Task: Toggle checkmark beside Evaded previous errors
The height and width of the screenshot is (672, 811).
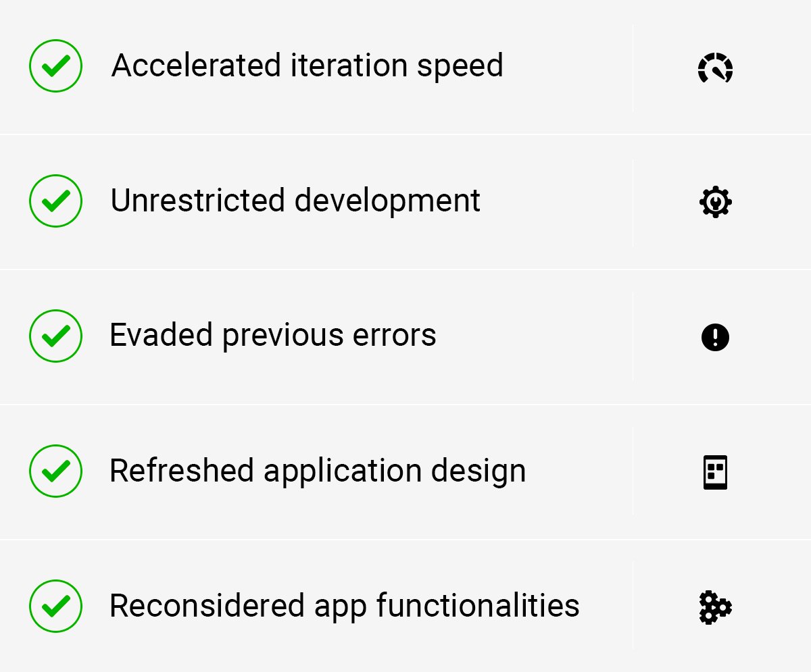Action: pos(55,336)
